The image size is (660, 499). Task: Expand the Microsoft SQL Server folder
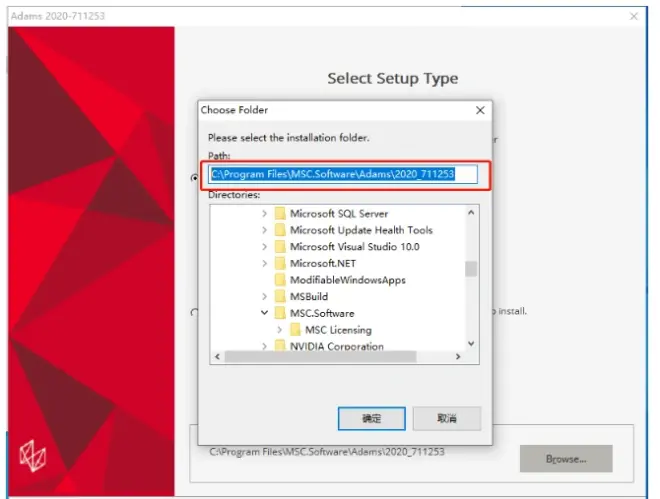pyautogui.click(x=264, y=214)
